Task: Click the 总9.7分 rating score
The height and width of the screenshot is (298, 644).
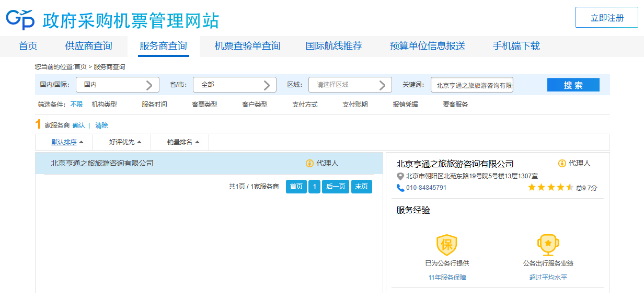Action: pyautogui.click(x=586, y=188)
